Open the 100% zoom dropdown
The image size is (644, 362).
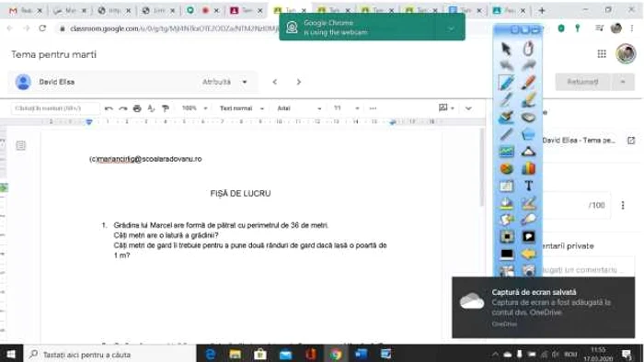[x=194, y=108]
